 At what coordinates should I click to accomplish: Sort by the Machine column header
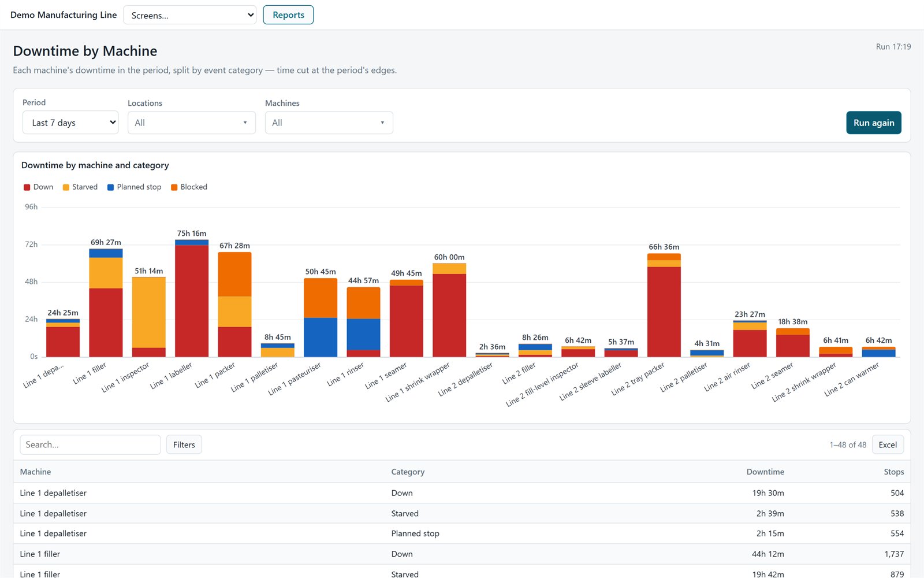[x=35, y=472]
